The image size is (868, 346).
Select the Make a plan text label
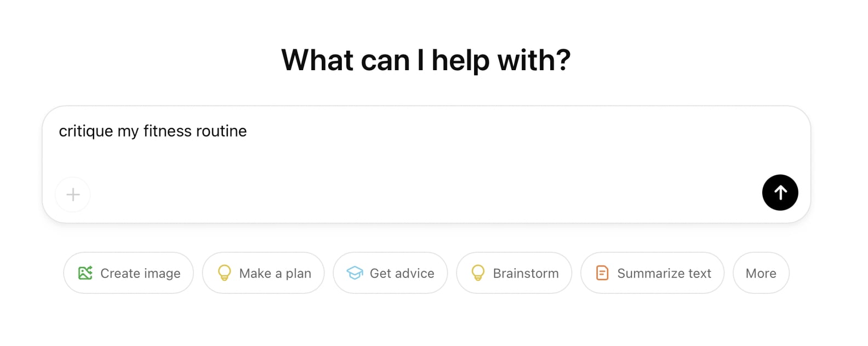coord(275,274)
